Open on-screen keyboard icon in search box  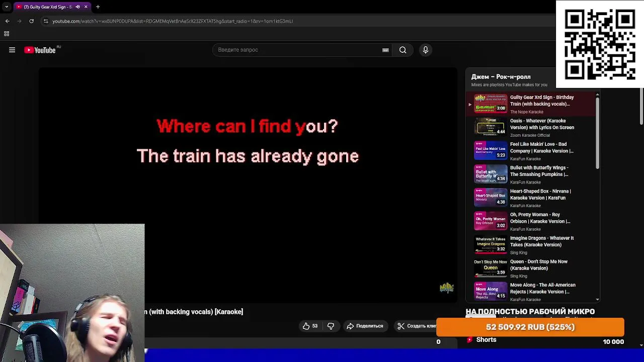coord(385,50)
